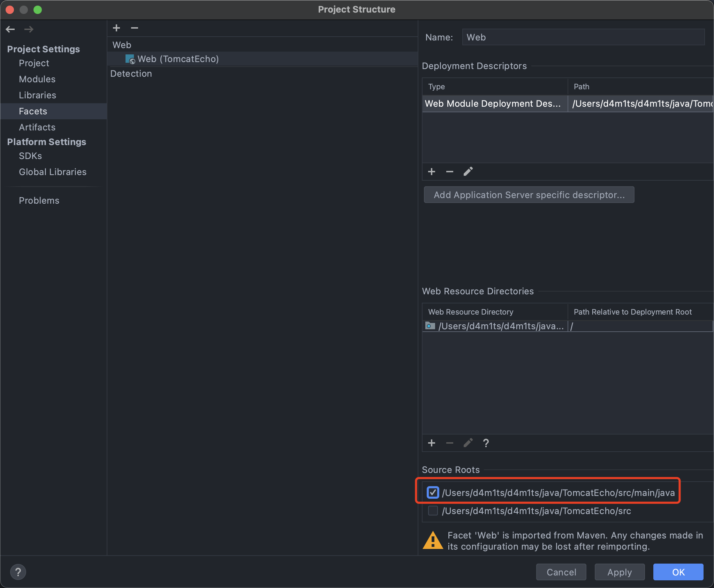Viewport: 714px width, 588px height.
Task: Click the help (?) icon in Web Resource Directories
Action: pyautogui.click(x=486, y=443)
